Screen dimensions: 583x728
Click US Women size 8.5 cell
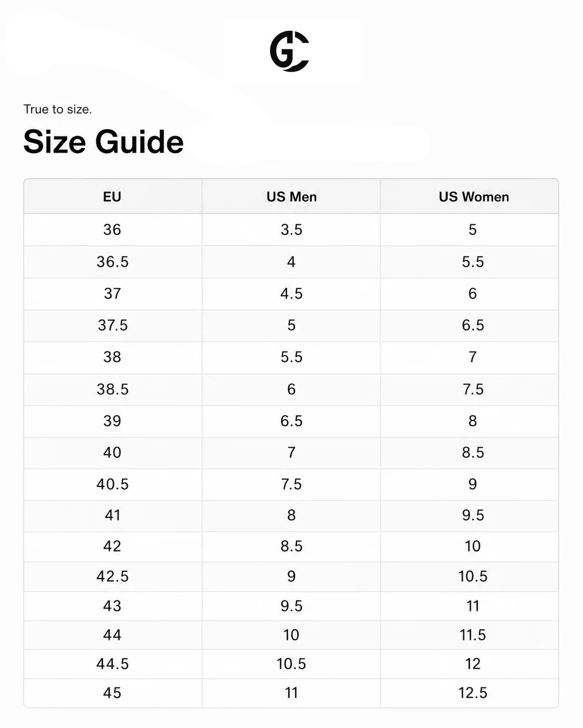(473, 453)
